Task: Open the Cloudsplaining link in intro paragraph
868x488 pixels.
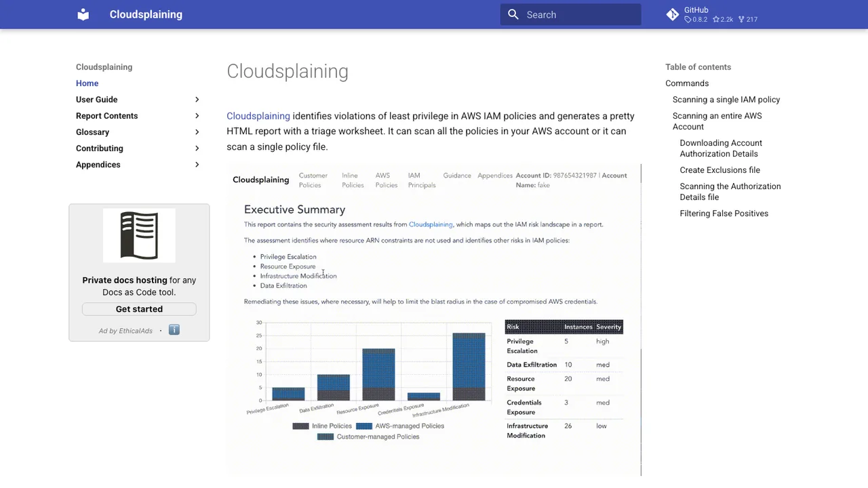Action: click(258, 116)
